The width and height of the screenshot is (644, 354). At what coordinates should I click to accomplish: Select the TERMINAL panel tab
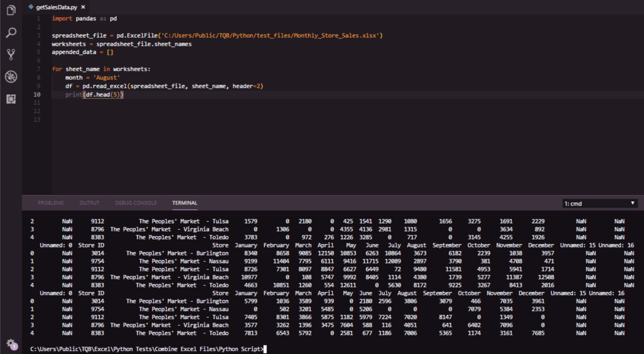click(184, 203)
